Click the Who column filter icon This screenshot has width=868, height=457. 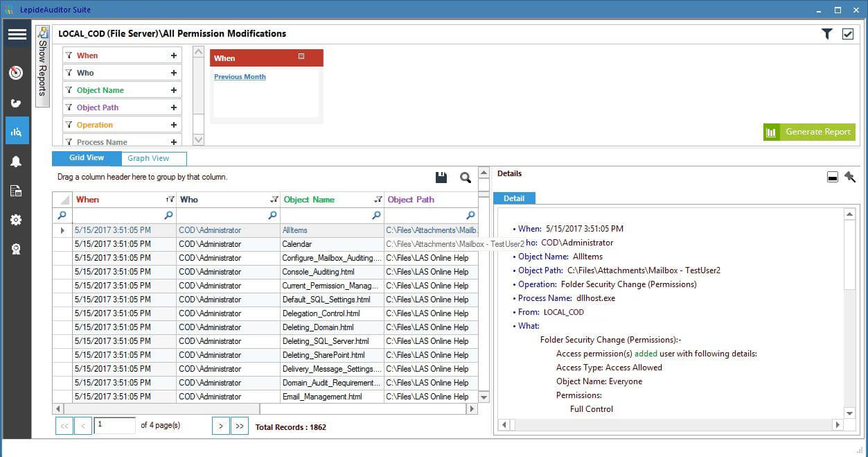(x=274, y=199)
